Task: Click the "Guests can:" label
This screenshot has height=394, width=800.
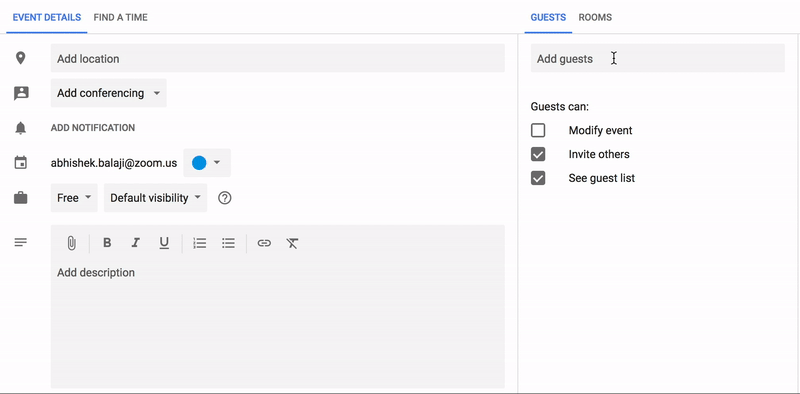Action: coord(560,107)
